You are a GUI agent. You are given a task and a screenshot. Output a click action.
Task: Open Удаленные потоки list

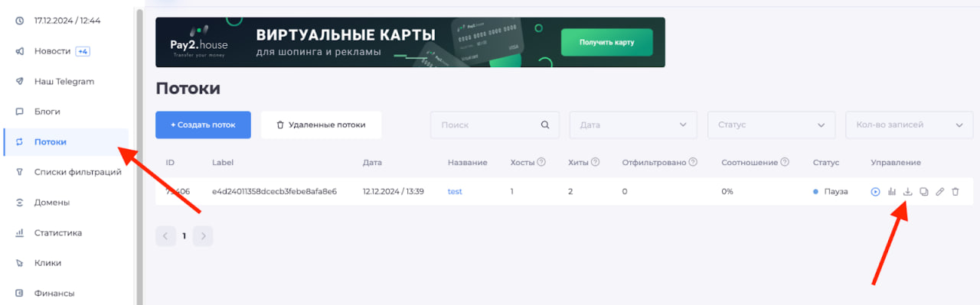321,125
